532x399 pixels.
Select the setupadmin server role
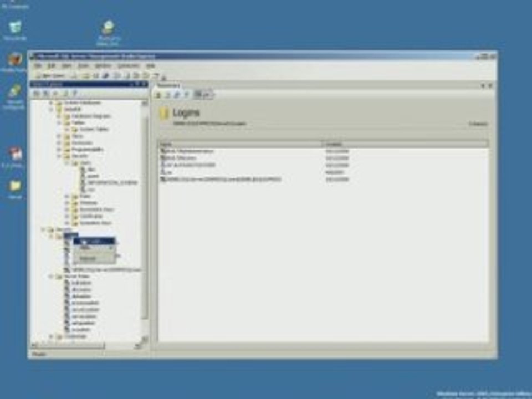[84, 323]
